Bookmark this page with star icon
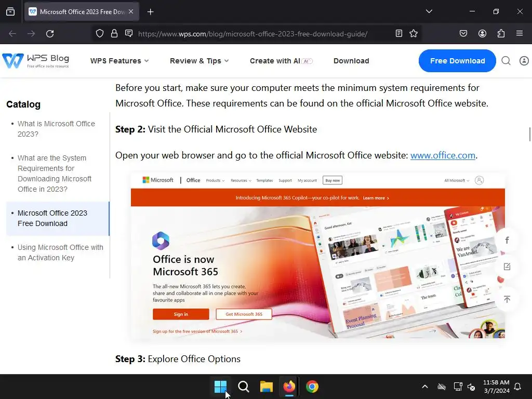 coord(414,33)
